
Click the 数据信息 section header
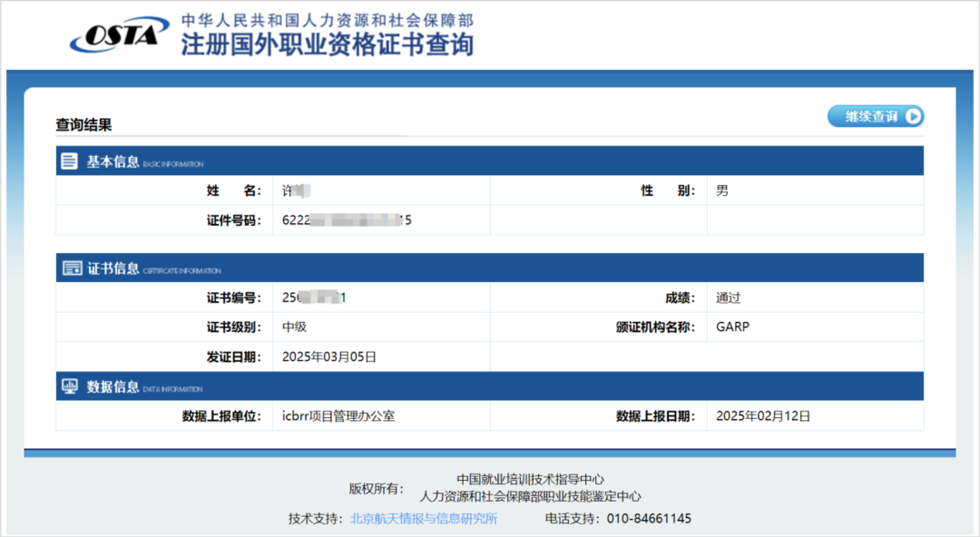tap(113, 386)
